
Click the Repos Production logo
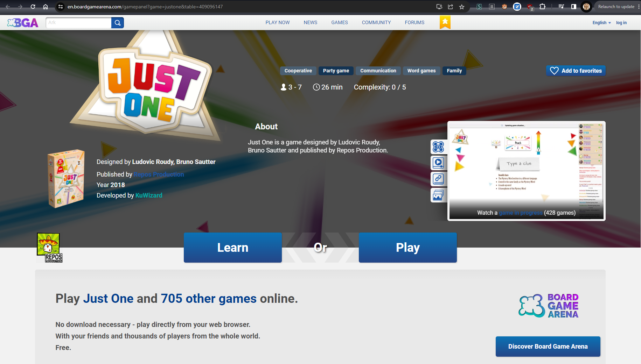(x=49, y=248)
